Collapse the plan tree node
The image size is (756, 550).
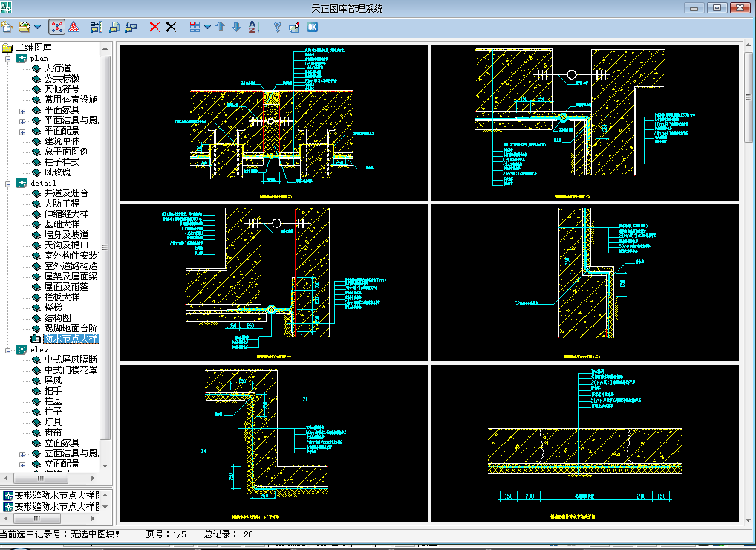pyautogui.click(x=7, y=59)
